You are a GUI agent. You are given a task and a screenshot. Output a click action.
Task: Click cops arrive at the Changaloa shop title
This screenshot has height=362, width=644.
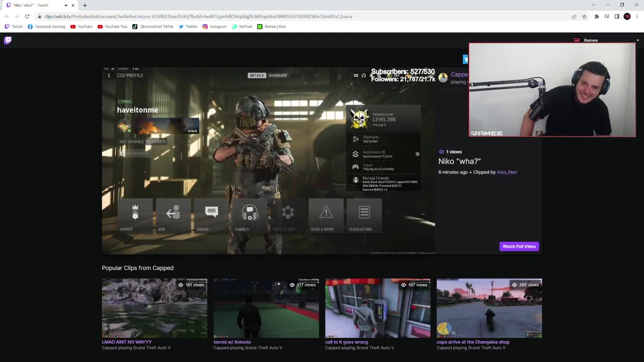pos(473,342)
